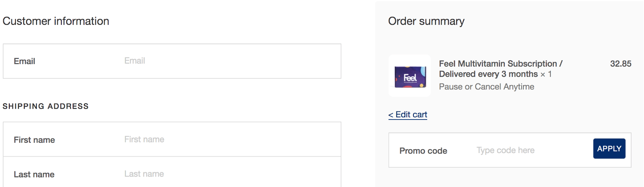Click the back arrow before Edit cart
The image size is (644, 187).
pos(391,115)
